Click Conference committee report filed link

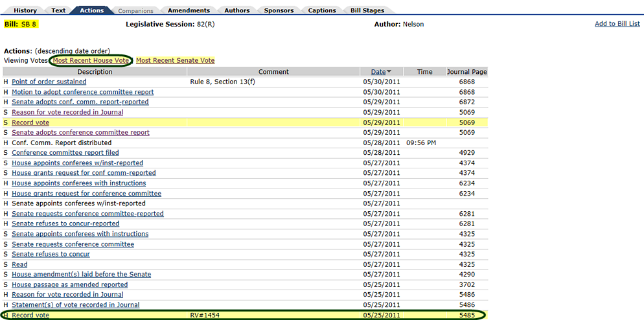(65, 153)
